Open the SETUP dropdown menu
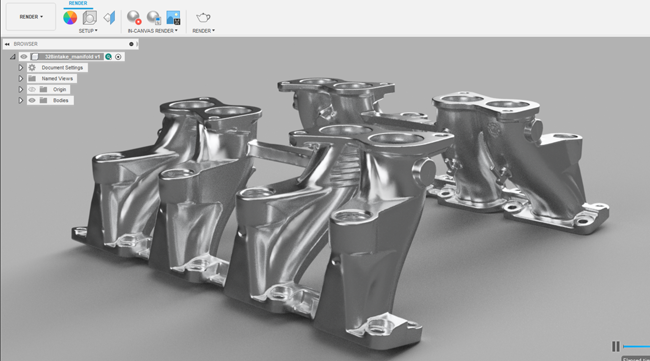The image size is (650, 361). pos(88,31)
